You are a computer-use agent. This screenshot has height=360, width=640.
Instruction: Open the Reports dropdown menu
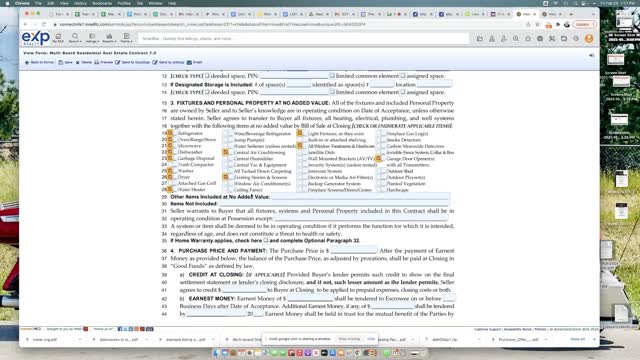point(109,38)
